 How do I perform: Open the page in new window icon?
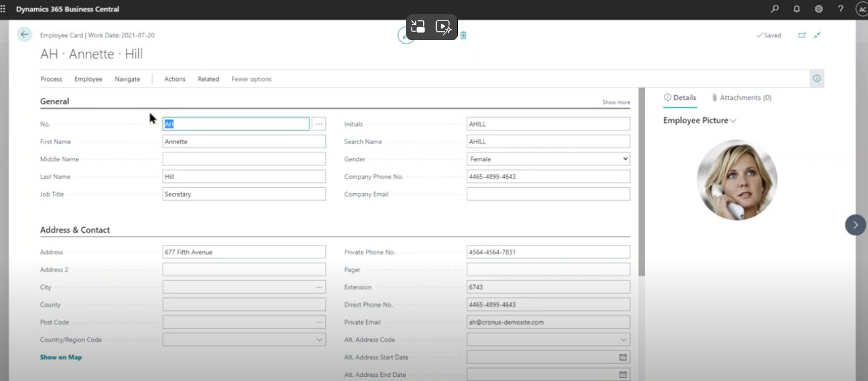tap(802, 35)
